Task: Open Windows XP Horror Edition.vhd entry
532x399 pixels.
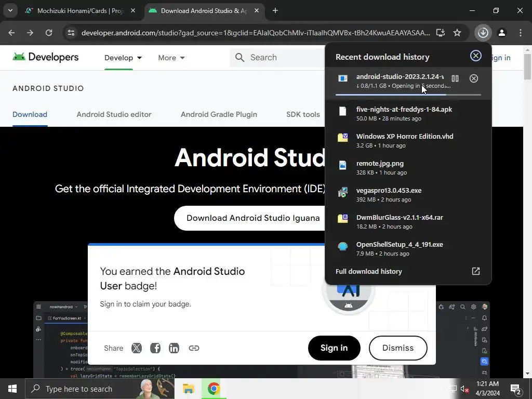Action: click(408, 140)
